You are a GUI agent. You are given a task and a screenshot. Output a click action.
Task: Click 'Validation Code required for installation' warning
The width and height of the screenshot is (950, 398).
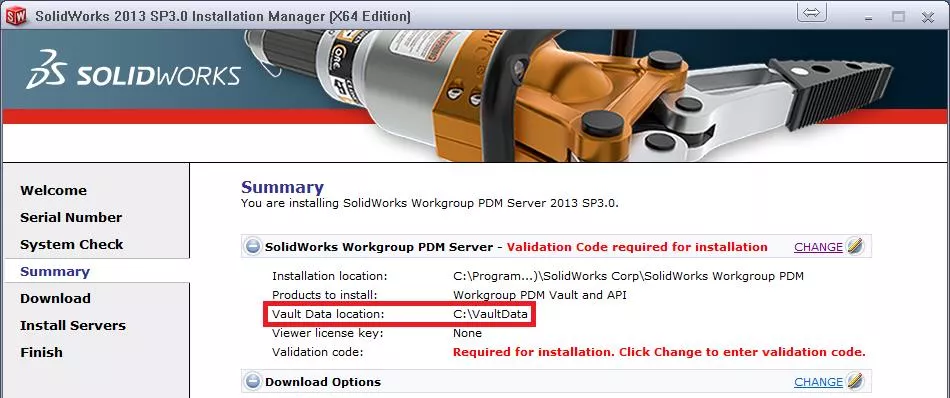pos(637,247)
